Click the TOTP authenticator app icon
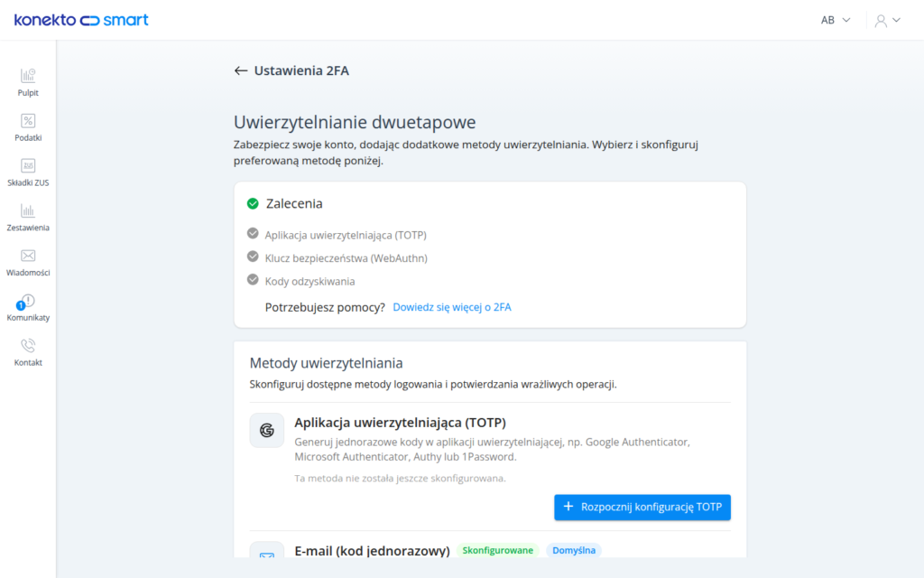This screenshot has width=924, height=578. 267,431
